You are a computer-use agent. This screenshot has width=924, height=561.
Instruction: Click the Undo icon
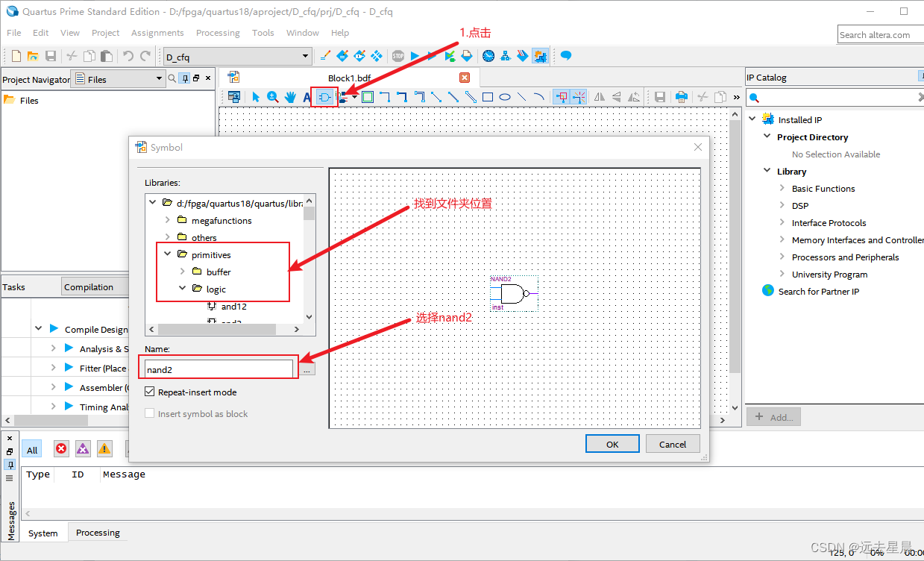128,56
